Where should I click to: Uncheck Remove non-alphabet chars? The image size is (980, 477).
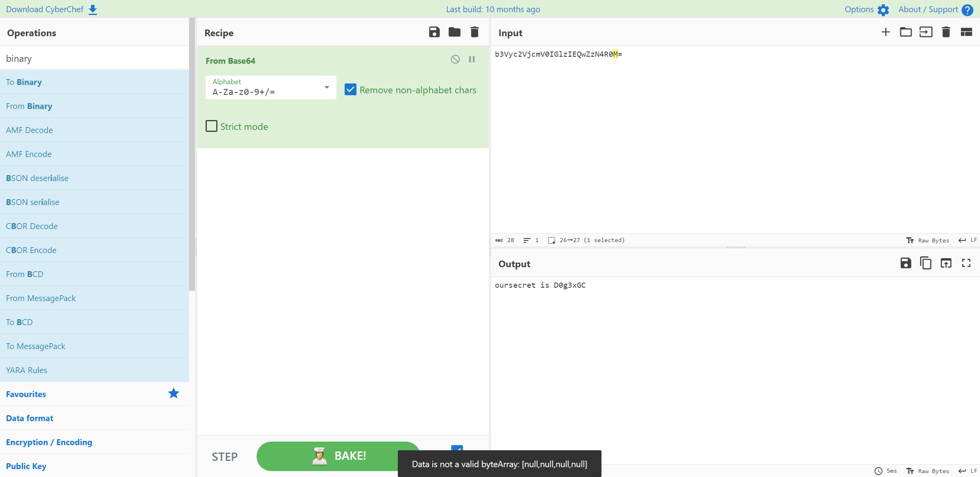click(x=350, y=90)
